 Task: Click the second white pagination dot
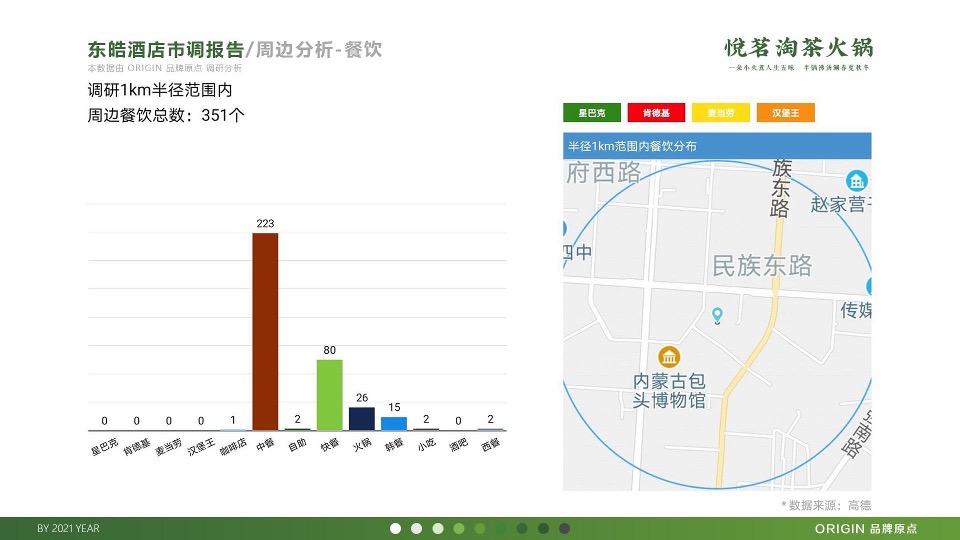(x=416, y=528)
